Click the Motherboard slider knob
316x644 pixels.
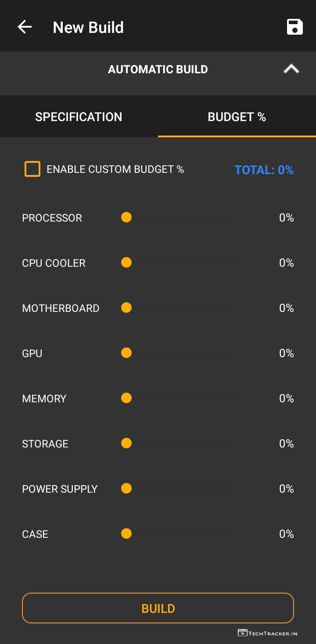[x=126, y=308]
